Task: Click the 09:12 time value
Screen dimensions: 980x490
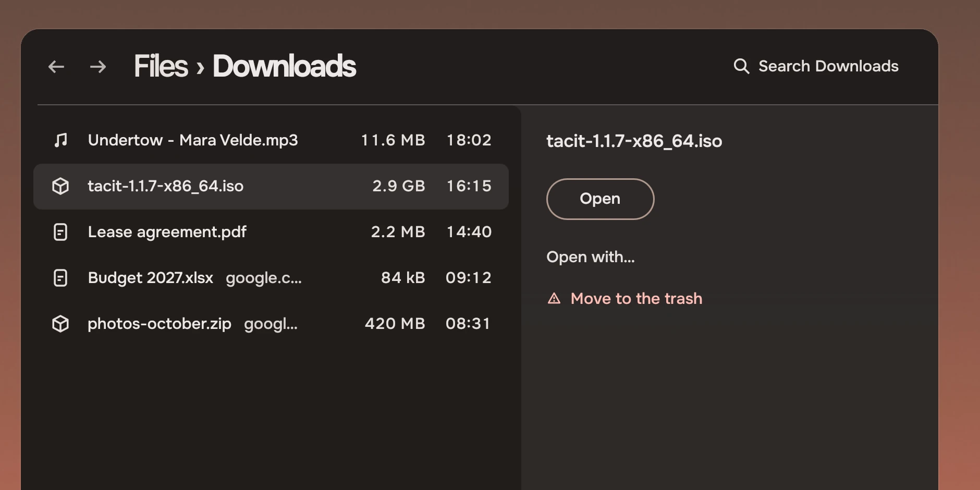Action: click(469, 278)
